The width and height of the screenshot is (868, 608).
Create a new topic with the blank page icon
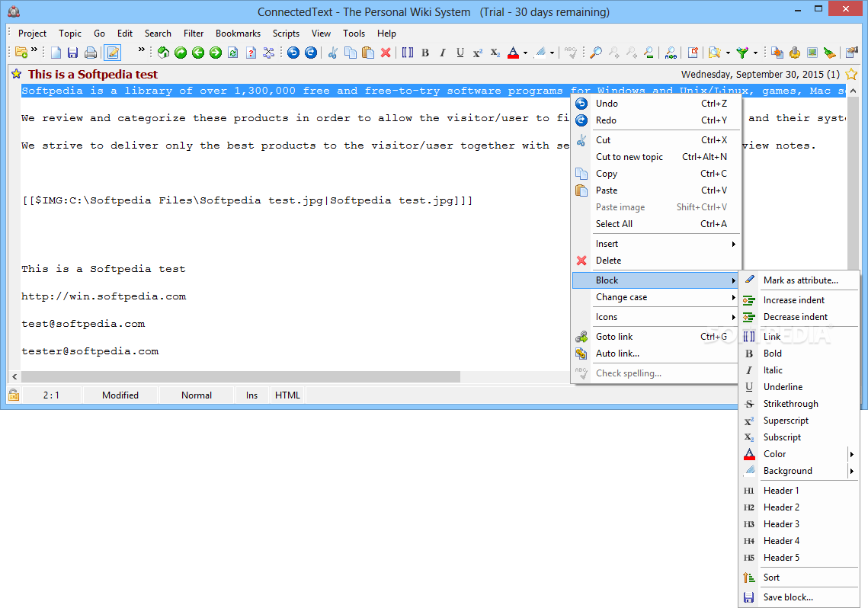[x=56, y=53]
